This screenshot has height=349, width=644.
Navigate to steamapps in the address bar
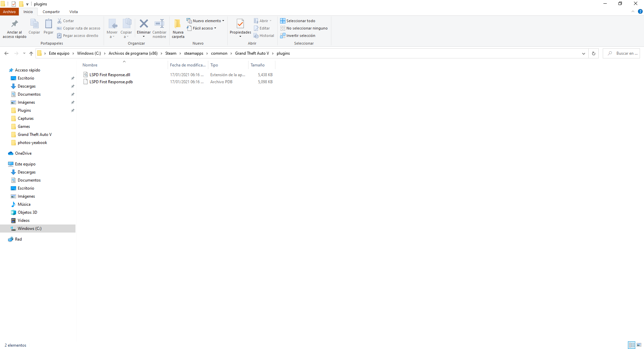click(x=194, y=53)
